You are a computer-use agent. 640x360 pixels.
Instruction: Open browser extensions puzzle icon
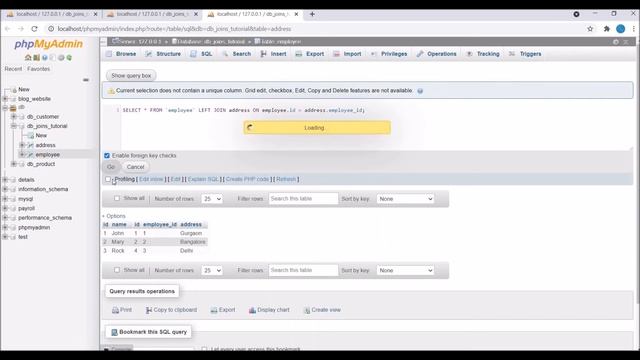607,29
